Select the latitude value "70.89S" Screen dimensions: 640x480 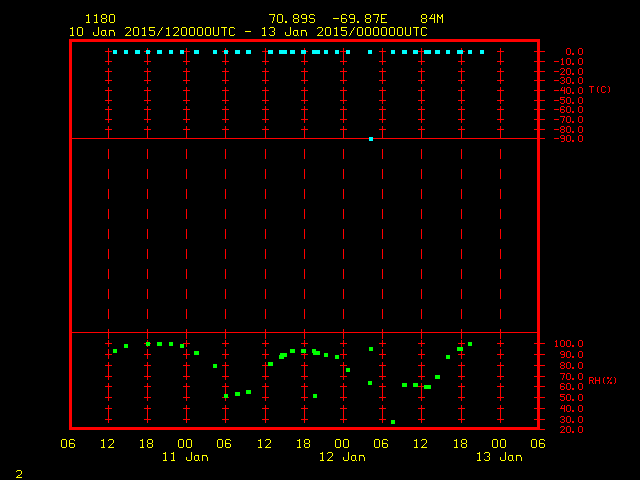292,19
